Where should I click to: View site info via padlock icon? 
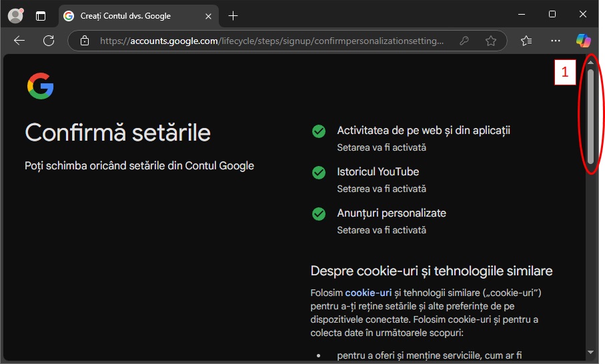(84, 41)
